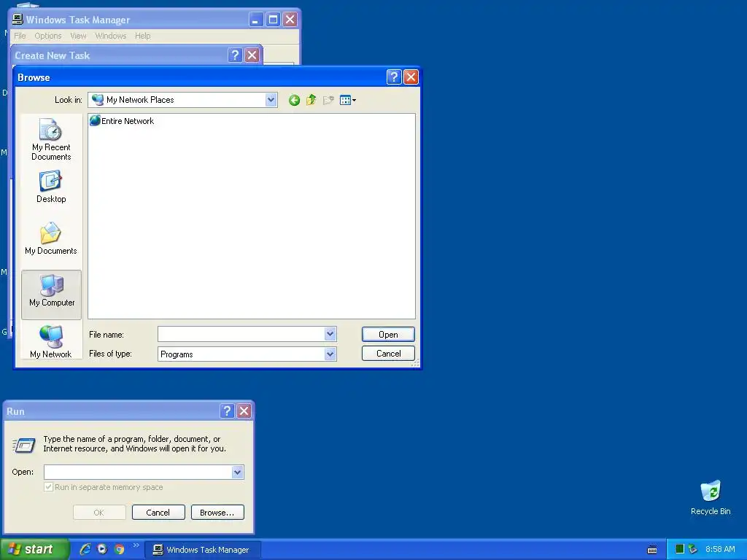Open the Start menu

[x=34, y=549]
